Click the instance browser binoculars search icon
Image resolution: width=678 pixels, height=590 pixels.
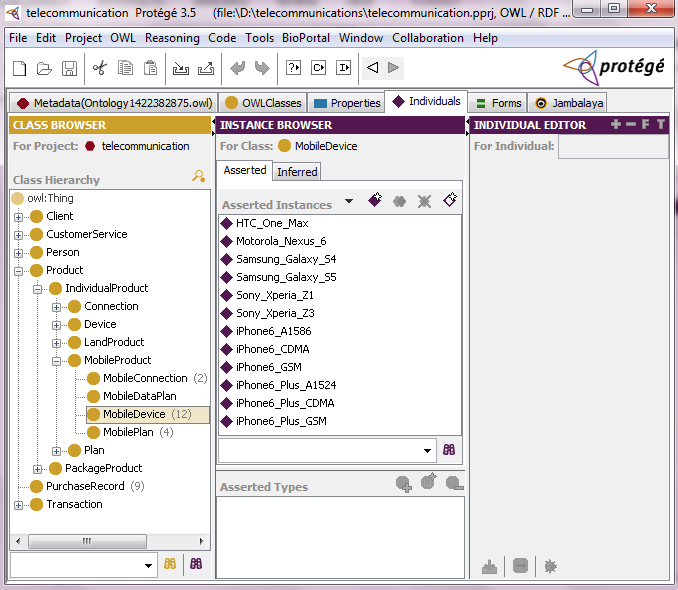click(x=449, y=450)
